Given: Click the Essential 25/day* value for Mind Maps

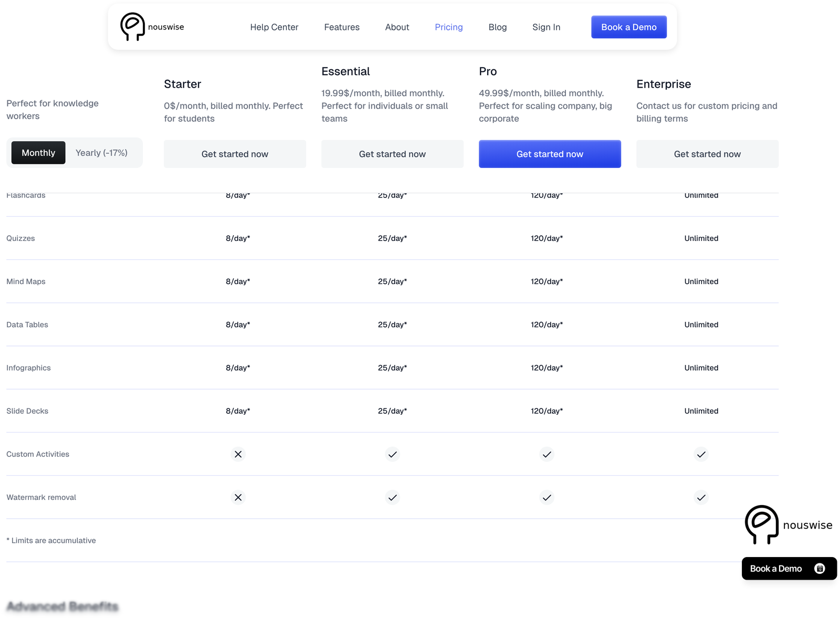Looking at the screenshot, I should click(392, 281).
